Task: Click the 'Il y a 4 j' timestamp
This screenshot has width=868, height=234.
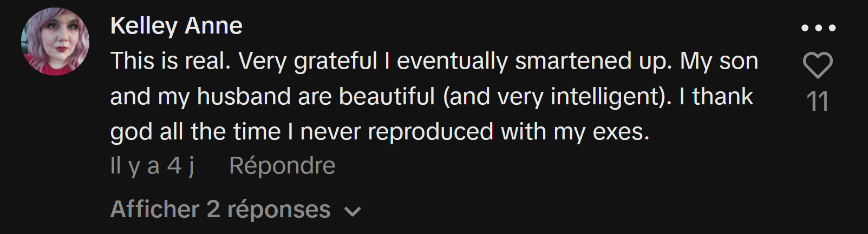Action: pos(152,166)
